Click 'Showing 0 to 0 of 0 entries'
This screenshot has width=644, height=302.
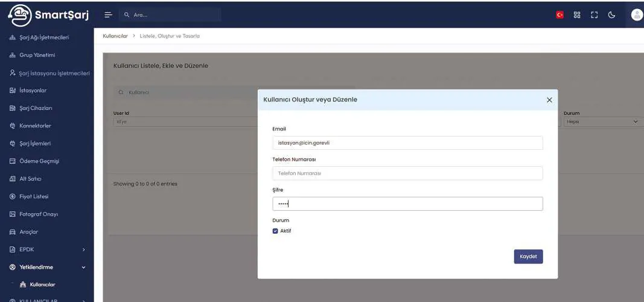(x=145, y=184)
